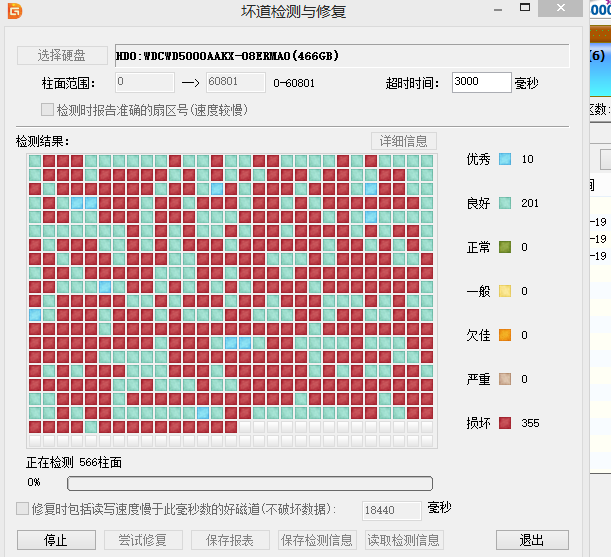The height and width of the screenshot is (557, 611).
Task: Click the 尝试修复 button
Action: click(x=143, y=540)
